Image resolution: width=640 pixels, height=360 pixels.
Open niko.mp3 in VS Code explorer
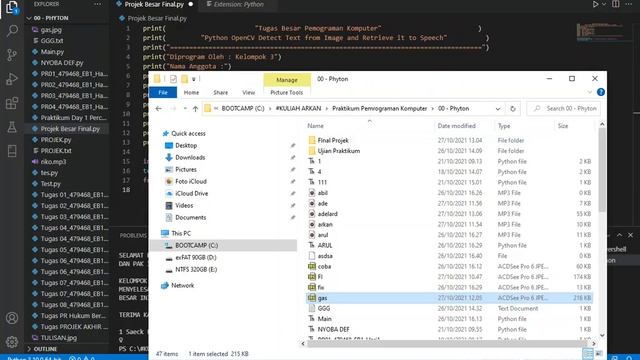coord(53,162)
